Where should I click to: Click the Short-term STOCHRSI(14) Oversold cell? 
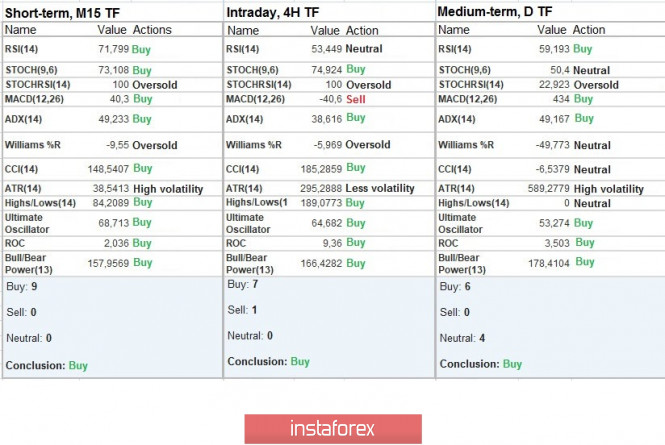pos(155,85)
